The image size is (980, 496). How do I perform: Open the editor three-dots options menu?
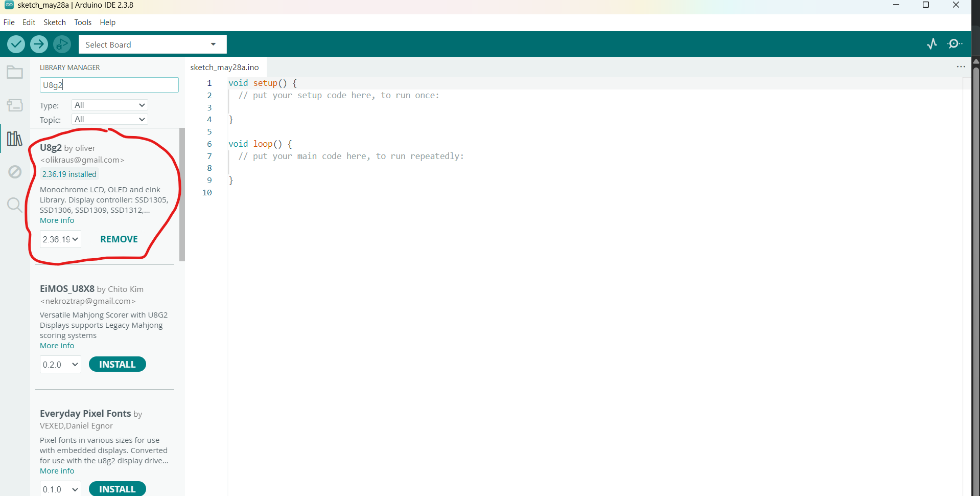[x=961, y=67]
